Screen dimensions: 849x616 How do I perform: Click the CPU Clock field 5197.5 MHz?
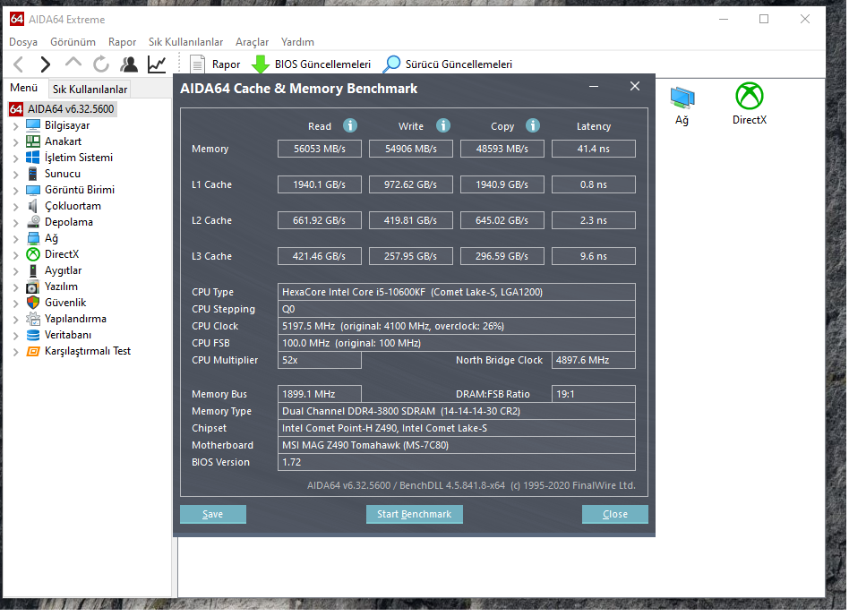click(457, 327)
